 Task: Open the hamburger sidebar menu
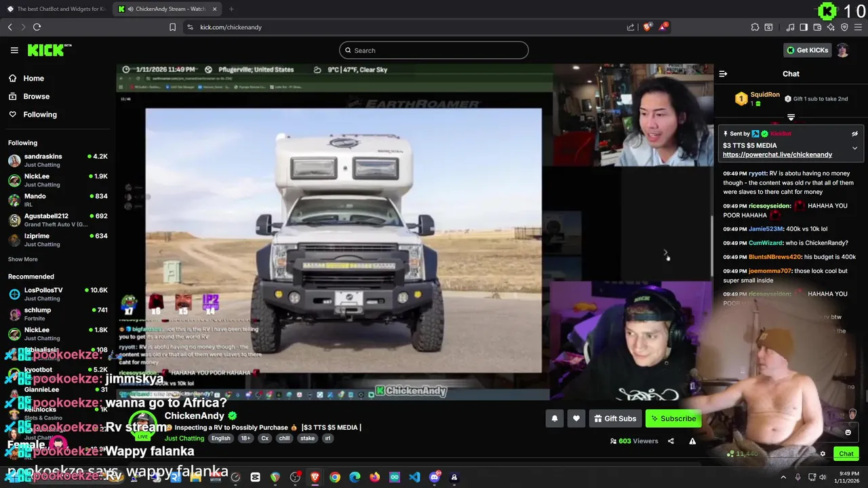14,50
